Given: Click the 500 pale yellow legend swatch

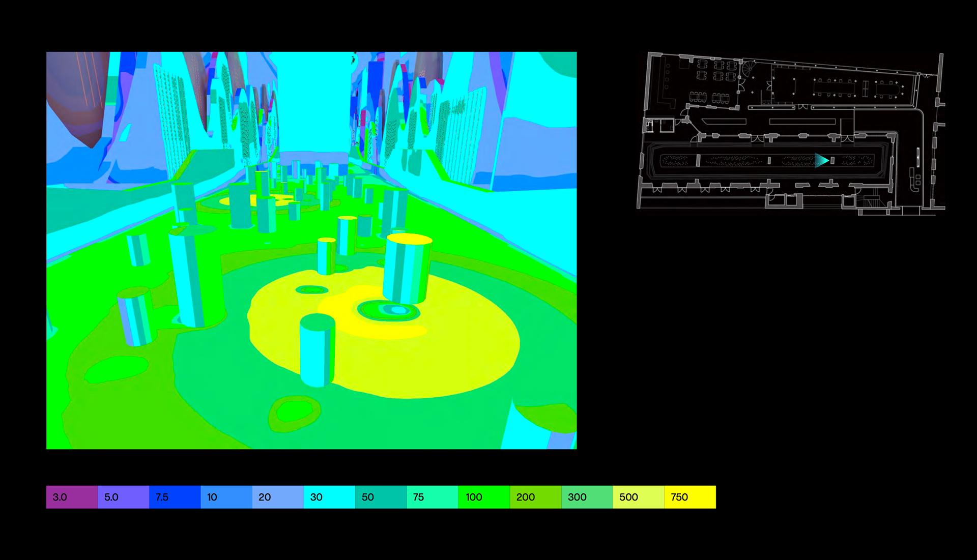Looking at the screenshot, I should [x=638, y=497].
